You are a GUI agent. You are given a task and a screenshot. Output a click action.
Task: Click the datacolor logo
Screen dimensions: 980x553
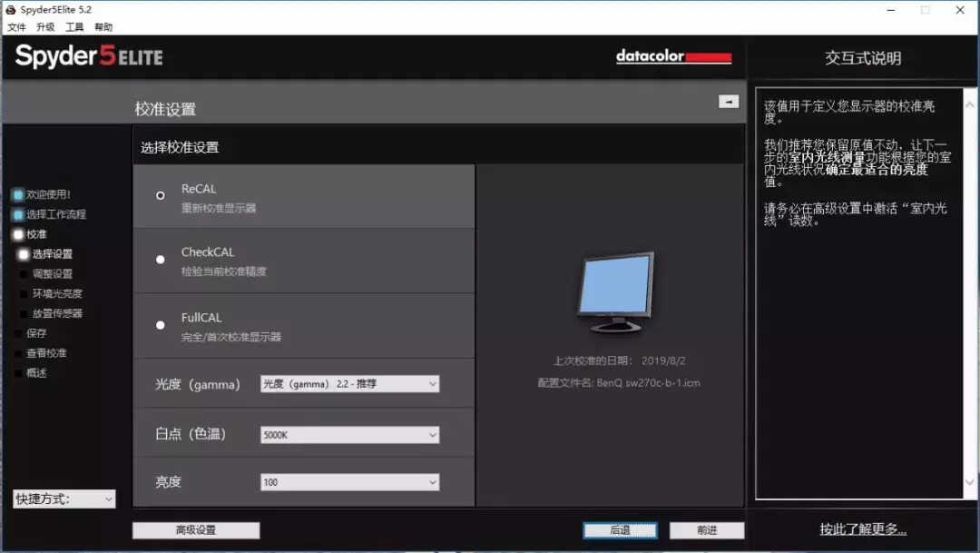coord(673,56)
